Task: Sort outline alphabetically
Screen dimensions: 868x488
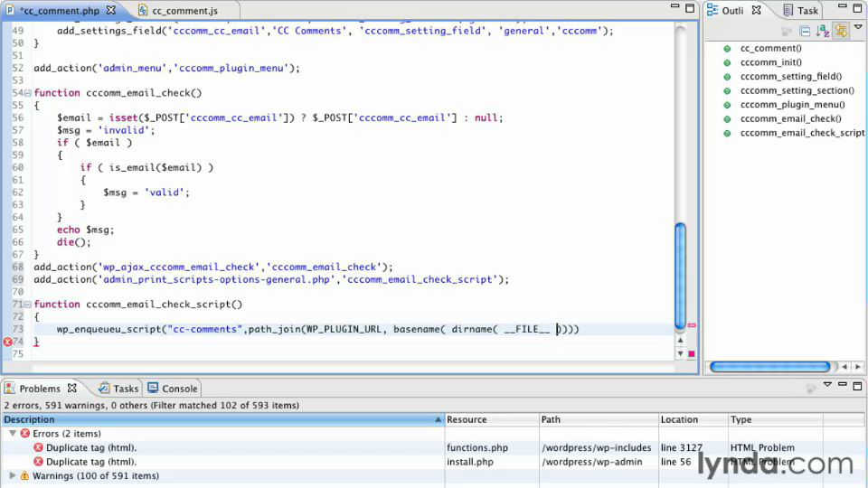Action: coord(823,31)
